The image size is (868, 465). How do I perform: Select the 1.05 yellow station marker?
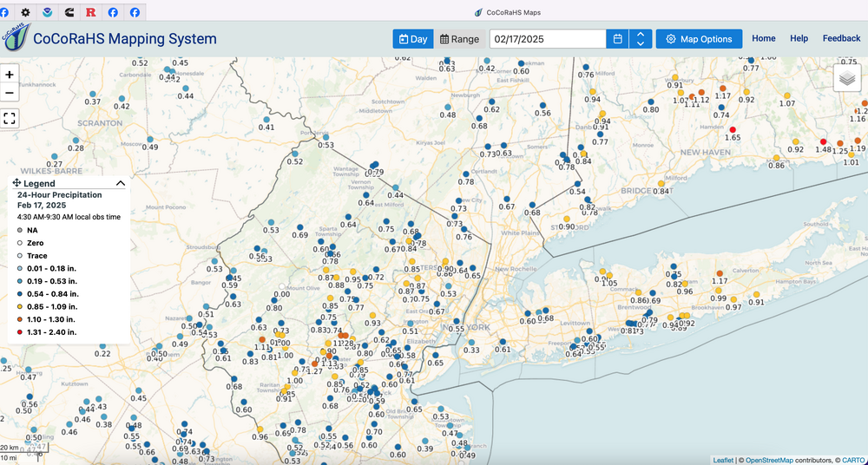609,276
